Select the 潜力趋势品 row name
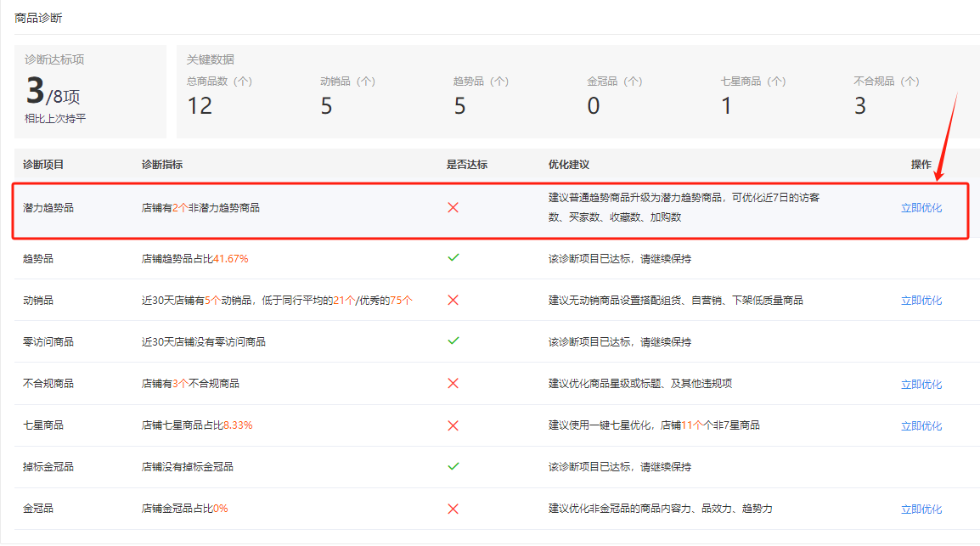The image size is (980, 546). pyautogui.click(x=48, y=207)
